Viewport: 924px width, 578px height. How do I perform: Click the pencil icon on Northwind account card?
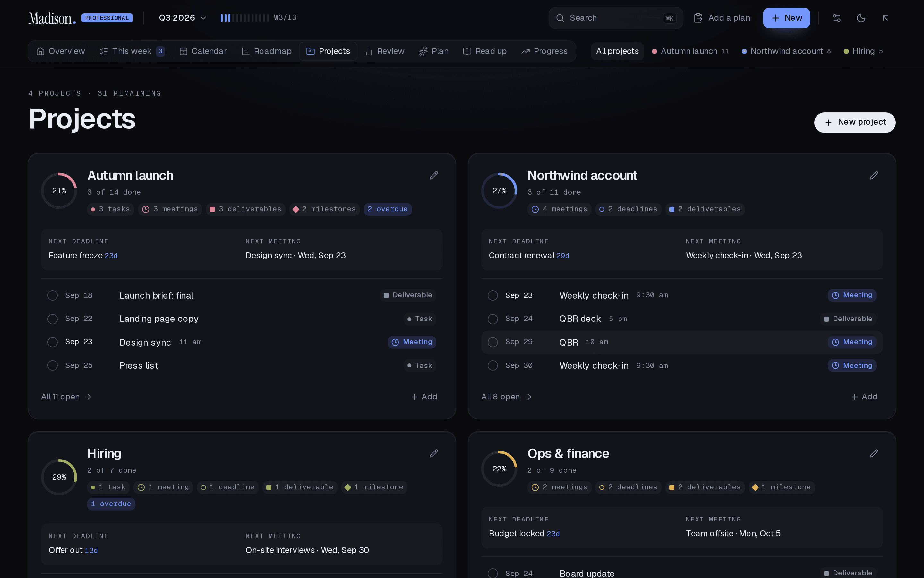tap(874, 175)
